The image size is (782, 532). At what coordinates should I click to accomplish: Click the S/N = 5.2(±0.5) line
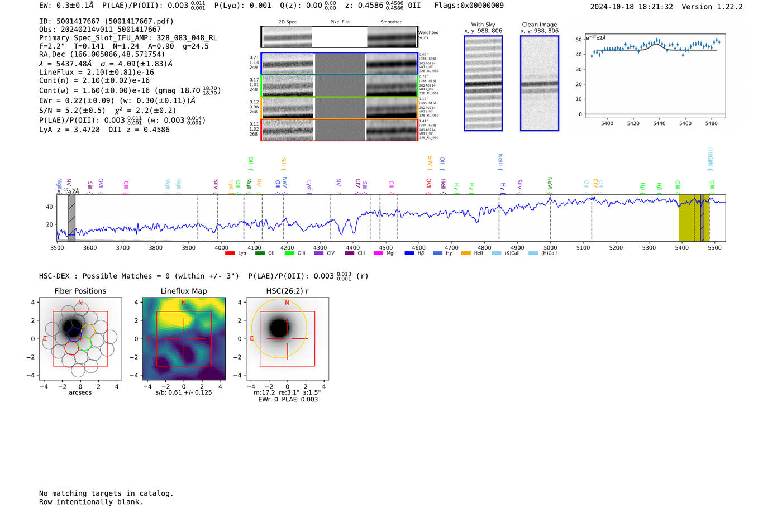tap(108, 111)
